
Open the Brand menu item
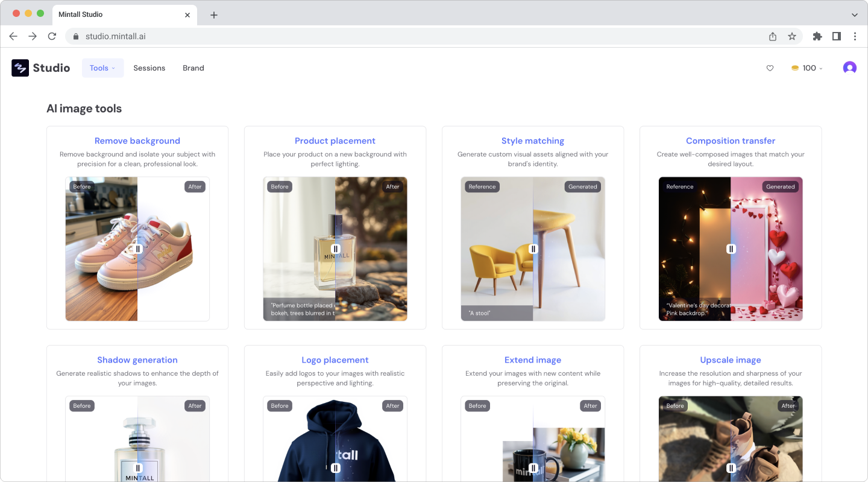(193, 68)
